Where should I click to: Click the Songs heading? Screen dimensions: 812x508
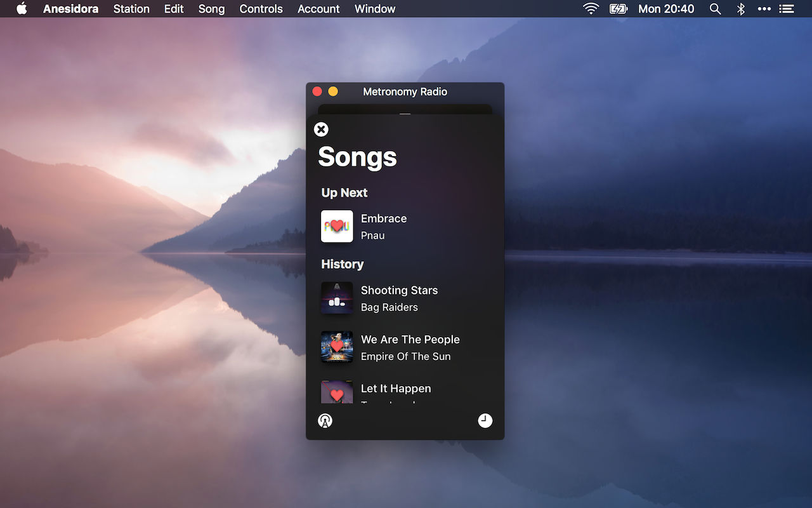tap(357, 157)
